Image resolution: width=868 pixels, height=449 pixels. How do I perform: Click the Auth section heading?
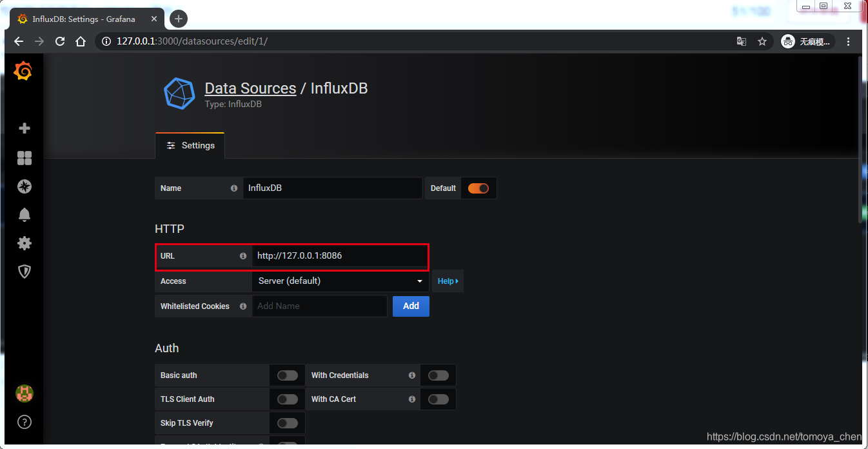click(x=167, y=348)
